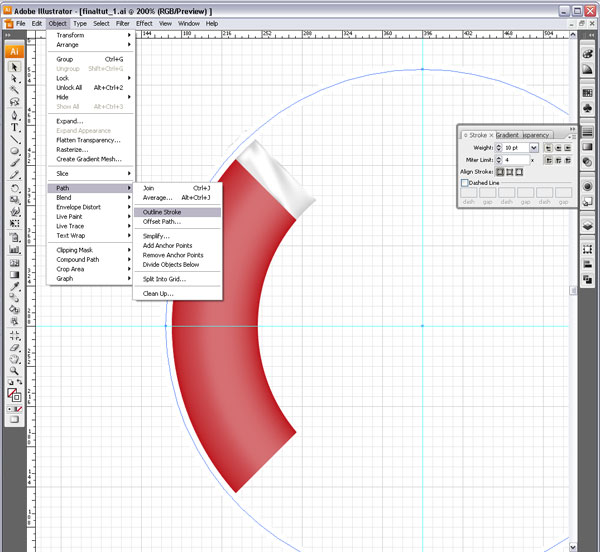Choose Bevel Join in Stroke panel
The width and height of the screenshot is (600, 552).
(568, 160)
